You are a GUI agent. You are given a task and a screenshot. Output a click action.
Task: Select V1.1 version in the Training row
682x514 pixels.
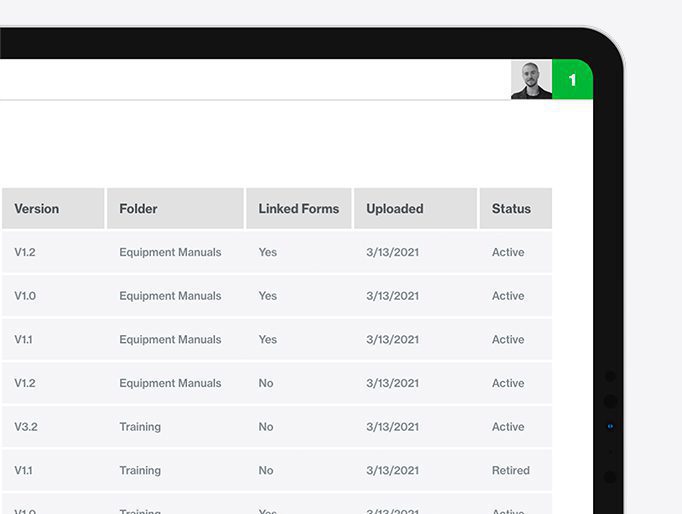pos(24,470)
